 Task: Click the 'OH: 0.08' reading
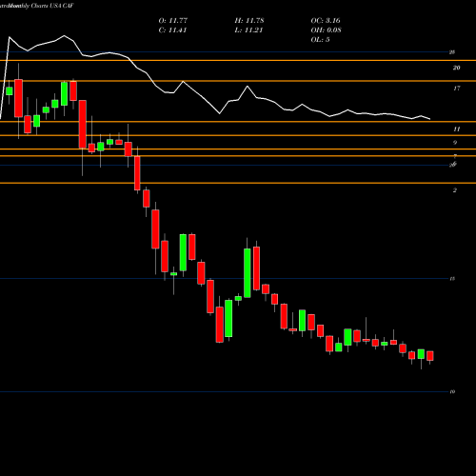tap(326, 30)
